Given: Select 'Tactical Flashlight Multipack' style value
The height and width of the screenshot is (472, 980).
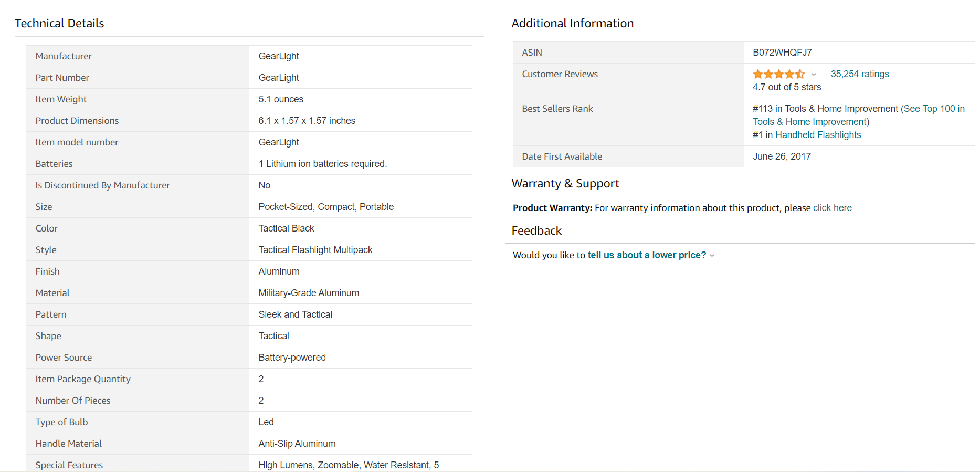Looking at the screenshot, I should tap(315, 250).
